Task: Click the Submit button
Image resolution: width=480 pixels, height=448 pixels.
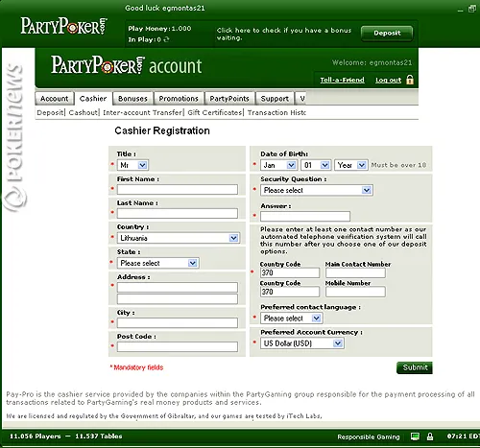Action: pyautogui.click(x=415, y=367)
